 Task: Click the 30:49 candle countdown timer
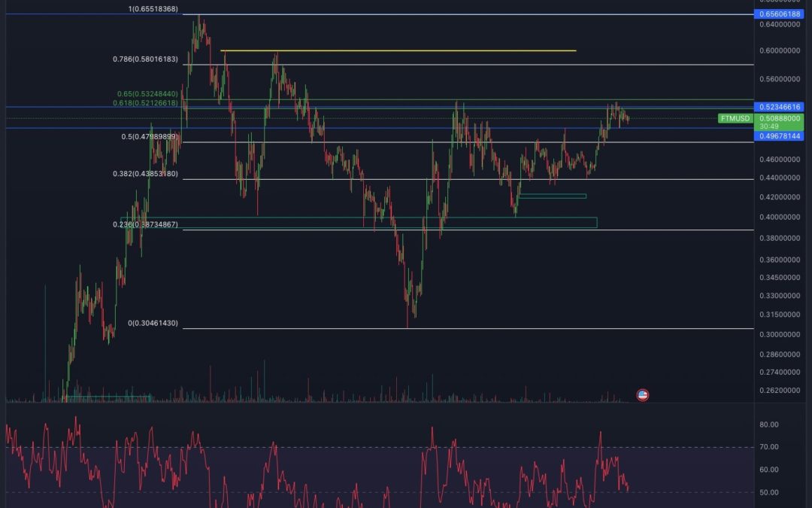click(x=769, y=126)
